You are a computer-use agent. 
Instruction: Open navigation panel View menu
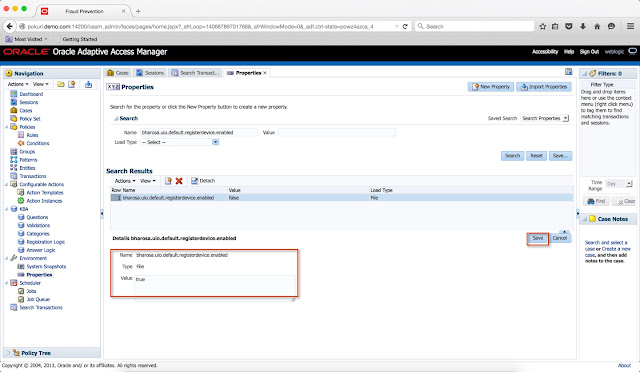[x=40, y=84]
